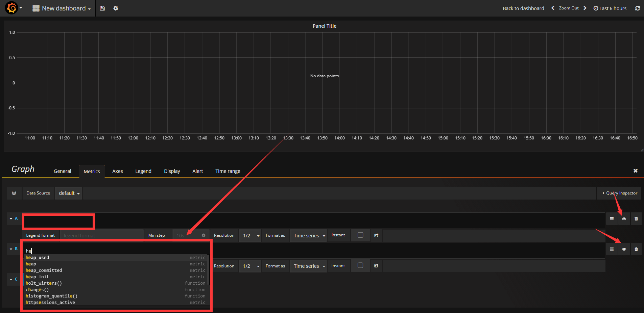Delete query B with the trash icon

click(636, 249)
